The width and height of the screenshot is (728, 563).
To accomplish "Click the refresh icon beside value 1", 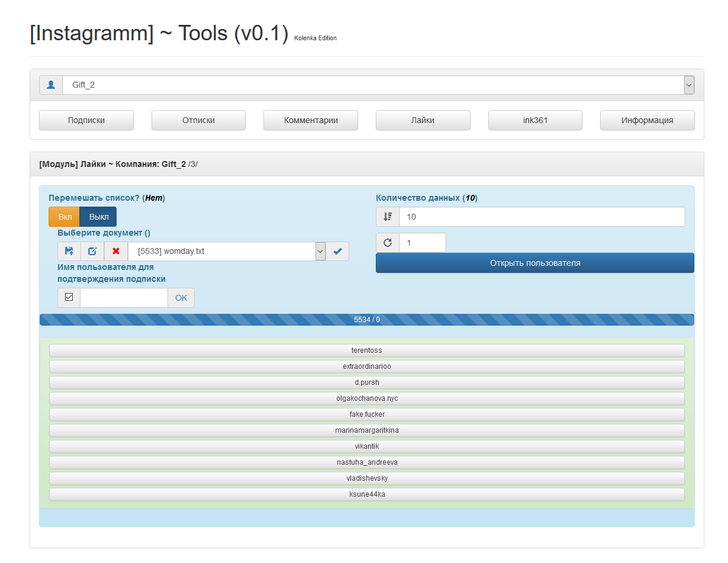I will pyautogui.click(x=388, y=243).
